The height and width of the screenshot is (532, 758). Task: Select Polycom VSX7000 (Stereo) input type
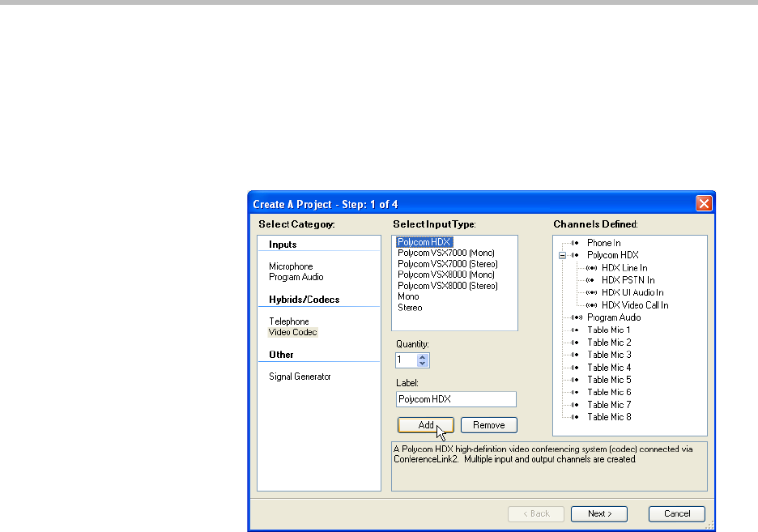tap(447, 264)
